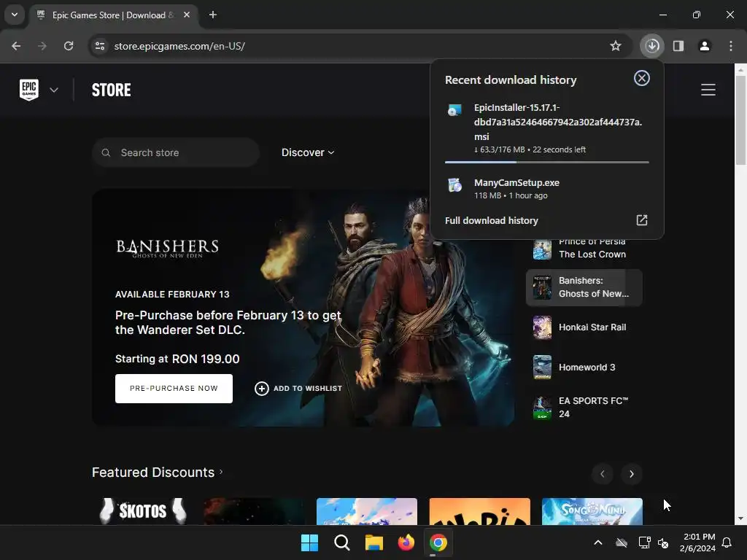Select Prince of Persia The Lost Crown
The height and width of the screenshot is (560, 747).
584,248
